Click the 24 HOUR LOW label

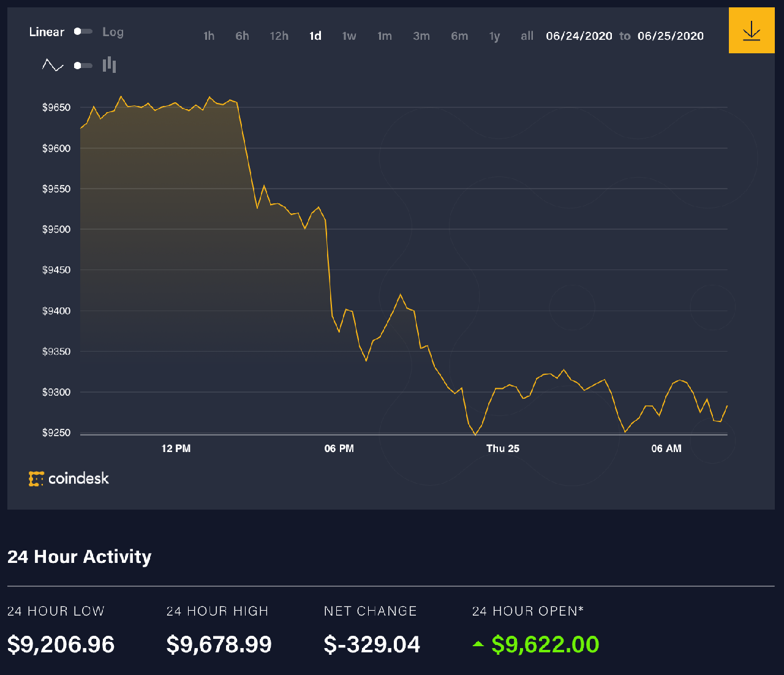(x=56, y=611)
